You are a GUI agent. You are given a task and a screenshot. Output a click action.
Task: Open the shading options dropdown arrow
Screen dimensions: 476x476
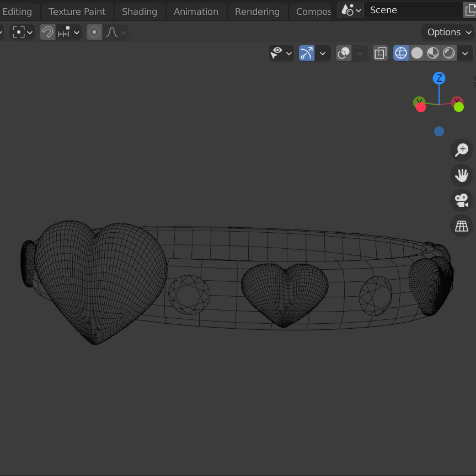pyautogui.click(x=465, y=53)
